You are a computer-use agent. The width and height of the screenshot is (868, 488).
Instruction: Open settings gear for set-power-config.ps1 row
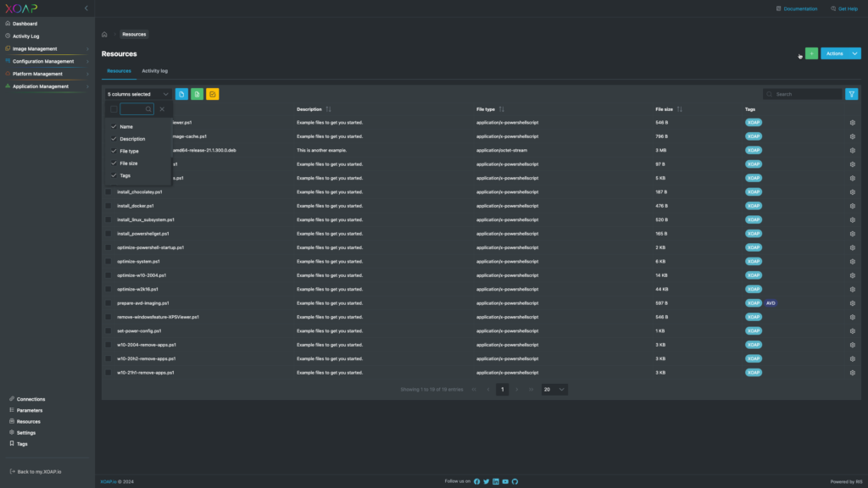click(853, 331)
